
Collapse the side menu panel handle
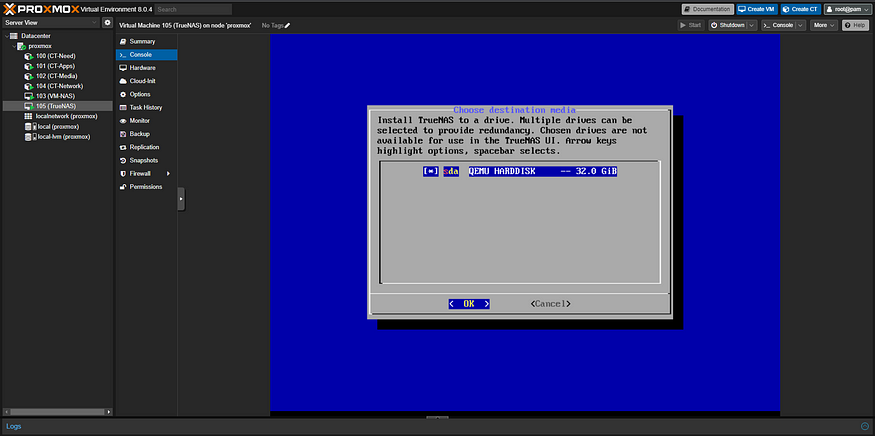[181, 199]
